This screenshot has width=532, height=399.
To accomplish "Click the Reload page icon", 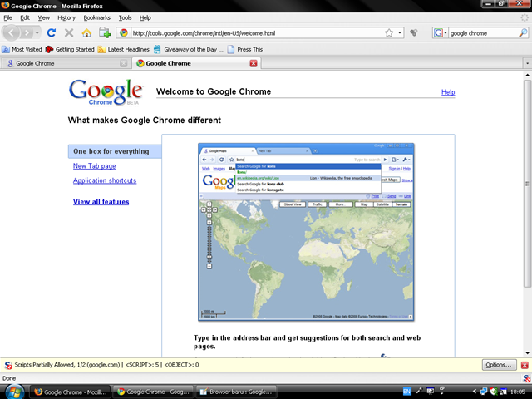I will 51,33.
